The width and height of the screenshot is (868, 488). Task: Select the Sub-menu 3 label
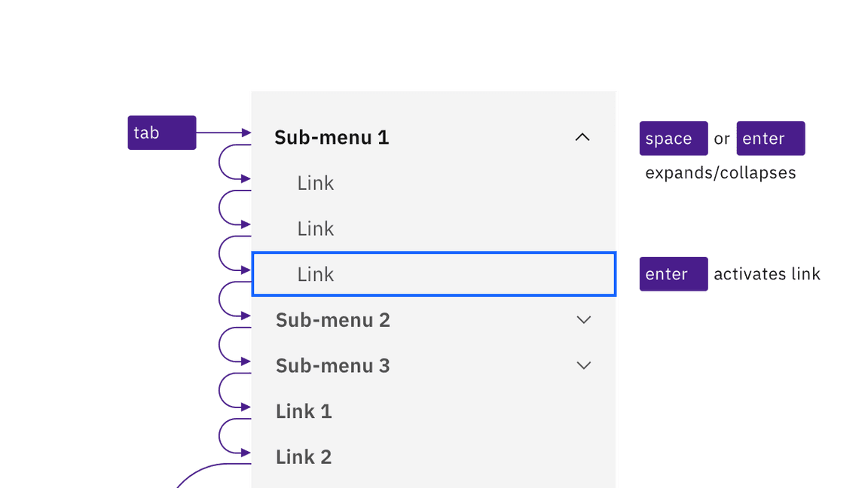click(x=333, y=365)
